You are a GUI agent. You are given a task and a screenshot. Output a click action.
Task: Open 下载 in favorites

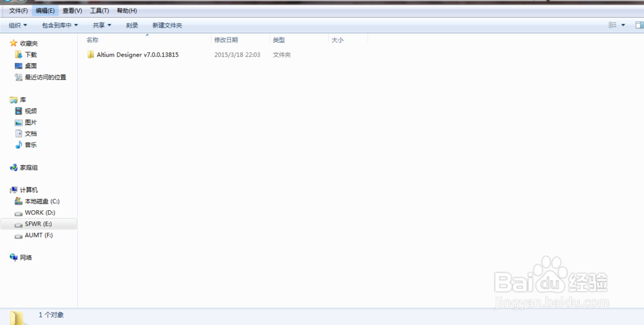point(31,54)
